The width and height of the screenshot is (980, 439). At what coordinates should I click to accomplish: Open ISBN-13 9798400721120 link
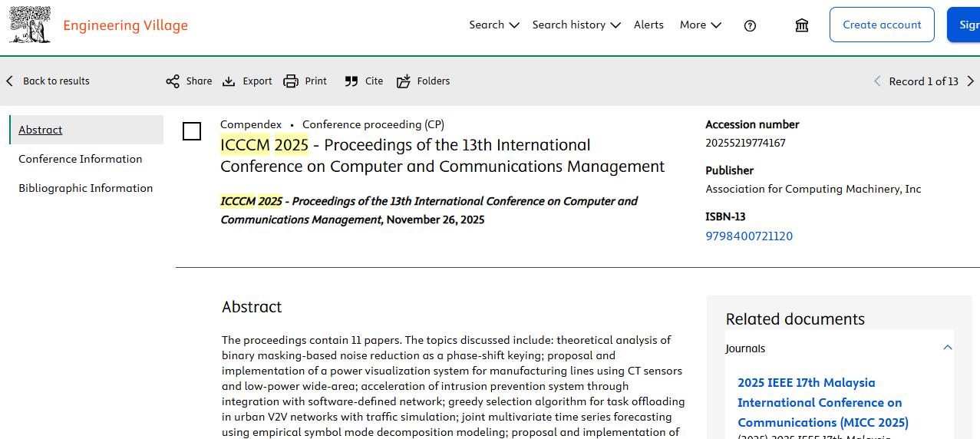749,236
